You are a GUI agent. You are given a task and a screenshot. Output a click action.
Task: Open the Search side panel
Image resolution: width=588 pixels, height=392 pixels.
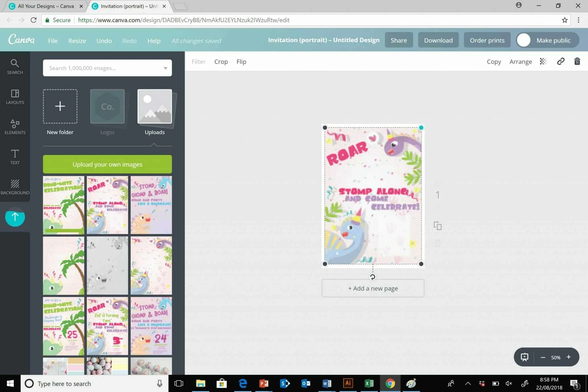15,67
